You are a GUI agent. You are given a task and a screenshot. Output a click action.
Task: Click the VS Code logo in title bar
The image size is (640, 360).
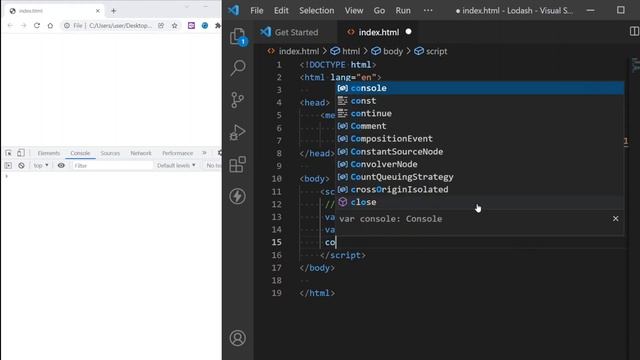coord(233,10)
